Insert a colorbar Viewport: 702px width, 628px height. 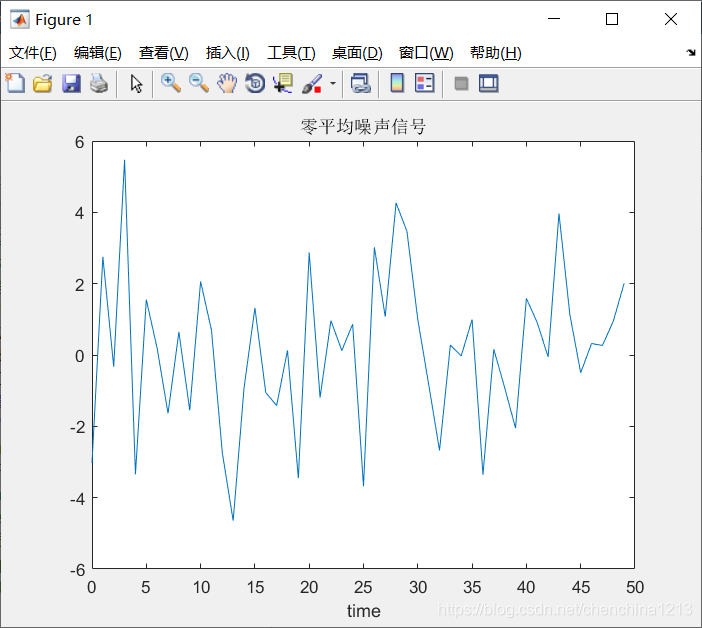click(397, 83)
